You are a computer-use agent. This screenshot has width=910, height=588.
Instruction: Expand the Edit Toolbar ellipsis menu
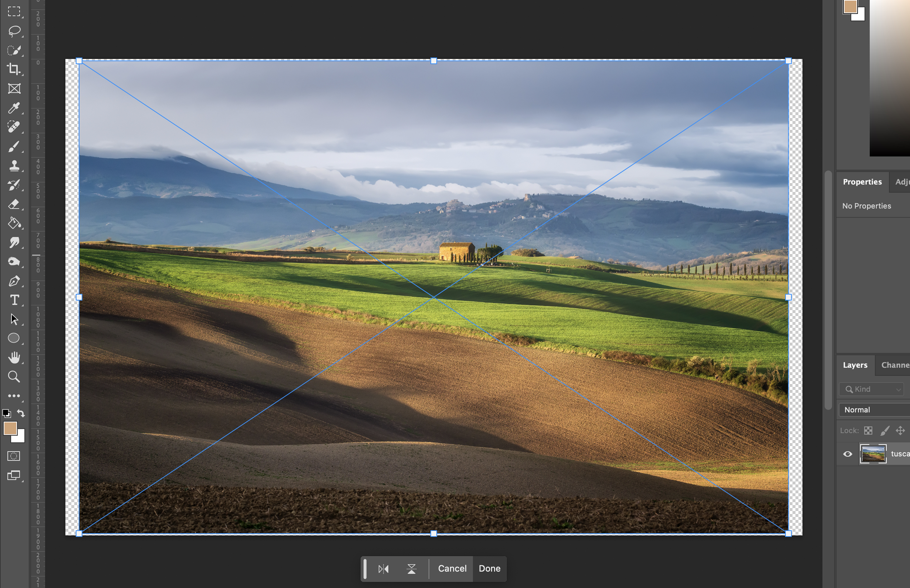pyautogui.click(x=14, y=396)
